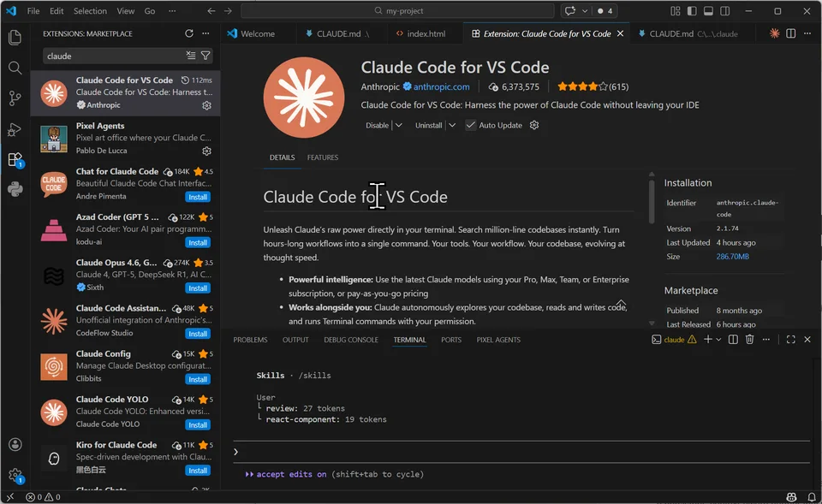822x504 pixels.
Task: Kill the terminal with trash icon
Action: tap(750, 340)
